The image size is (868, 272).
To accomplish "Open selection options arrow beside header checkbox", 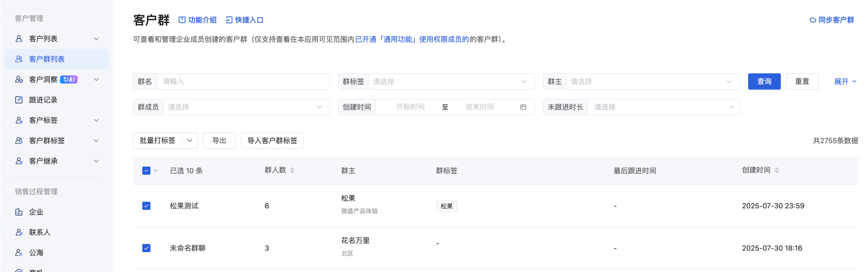I will (156, 171).
